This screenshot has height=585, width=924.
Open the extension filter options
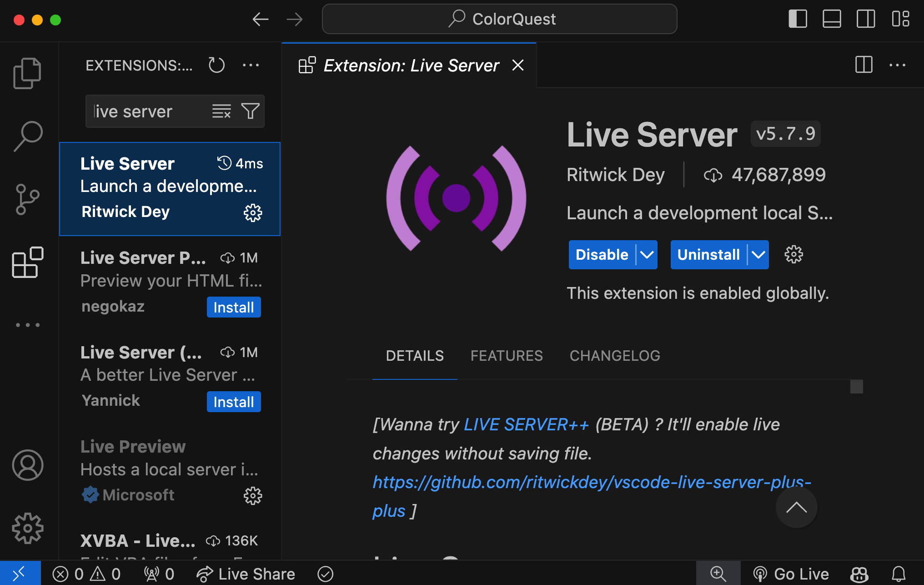coord(250,111)
